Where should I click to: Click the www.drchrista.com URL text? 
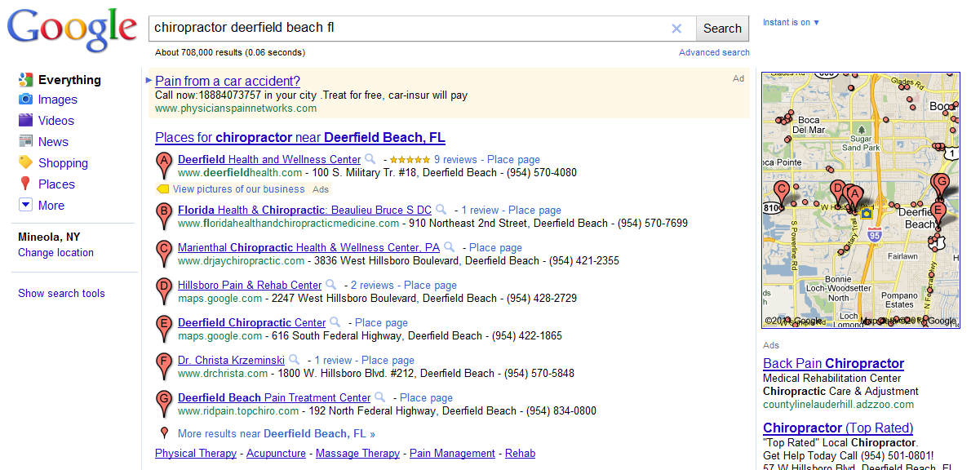223,374
